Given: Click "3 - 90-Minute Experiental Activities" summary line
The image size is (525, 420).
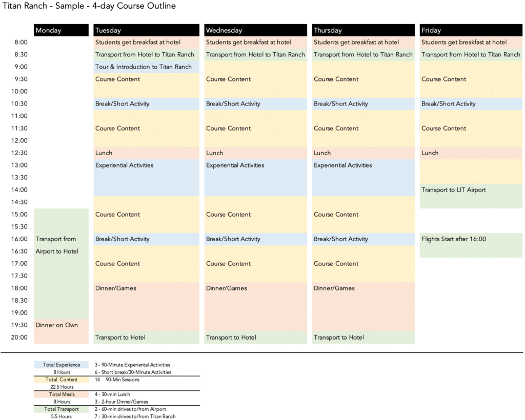Looking at the screenshot, I should tap(132, 365).
